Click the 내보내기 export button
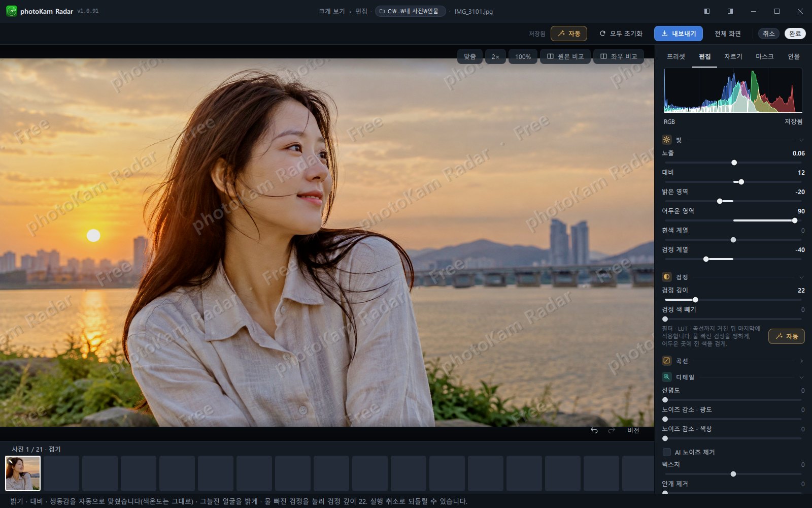Screen dimensions: 812x508 (679, 34)
